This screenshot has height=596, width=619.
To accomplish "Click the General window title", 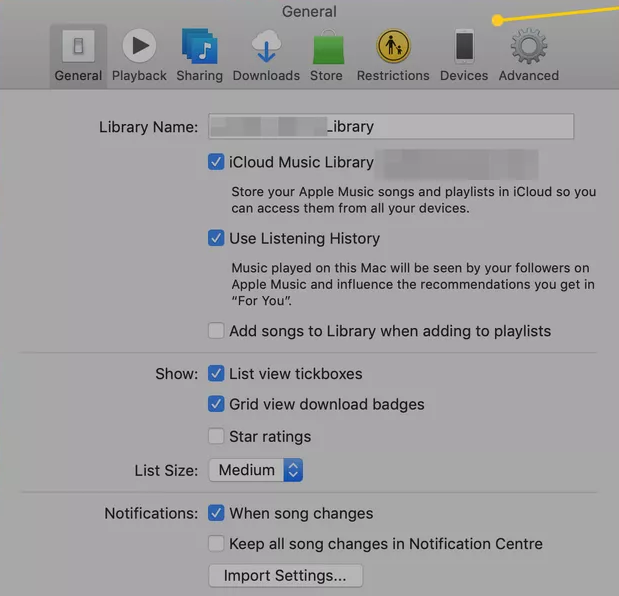I will (309, 11).
